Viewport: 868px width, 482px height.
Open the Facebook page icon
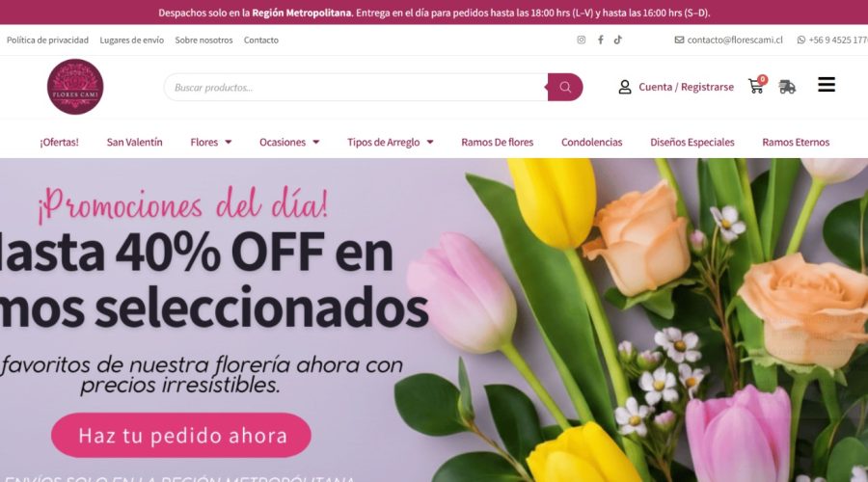(x=600, y=40)
